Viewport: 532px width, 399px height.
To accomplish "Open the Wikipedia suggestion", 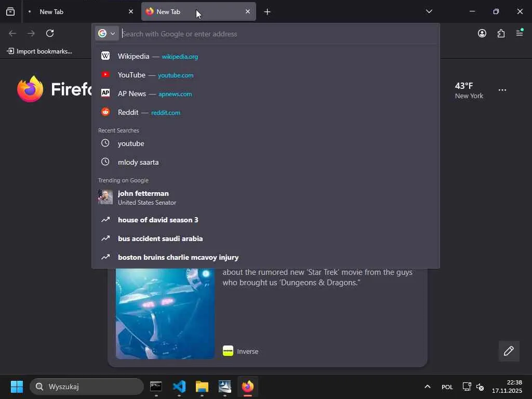I will [265, 56].
